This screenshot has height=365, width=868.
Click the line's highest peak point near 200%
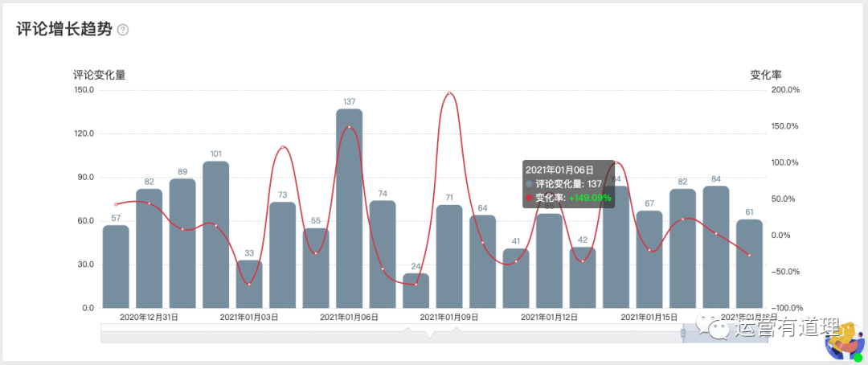coord(449,92)
